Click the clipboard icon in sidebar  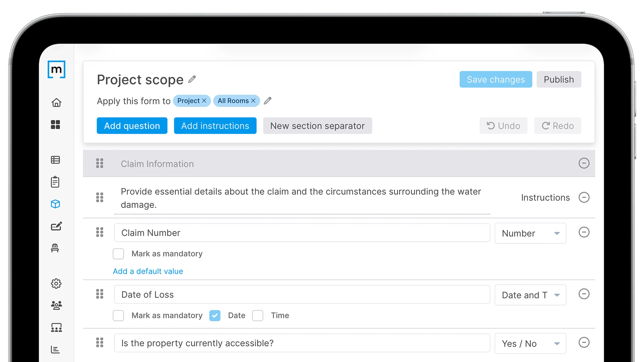55,182
